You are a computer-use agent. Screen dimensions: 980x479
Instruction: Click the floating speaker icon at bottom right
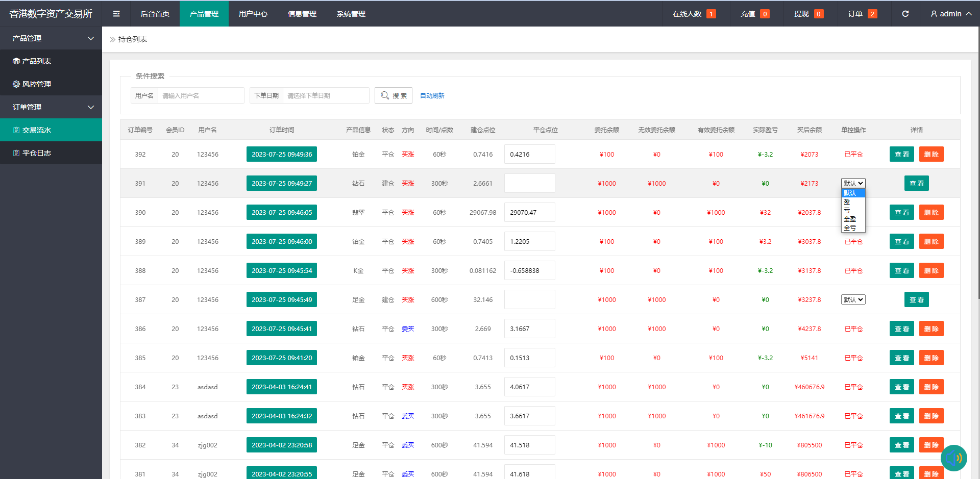pyautogui.click(x=953, y=458)
